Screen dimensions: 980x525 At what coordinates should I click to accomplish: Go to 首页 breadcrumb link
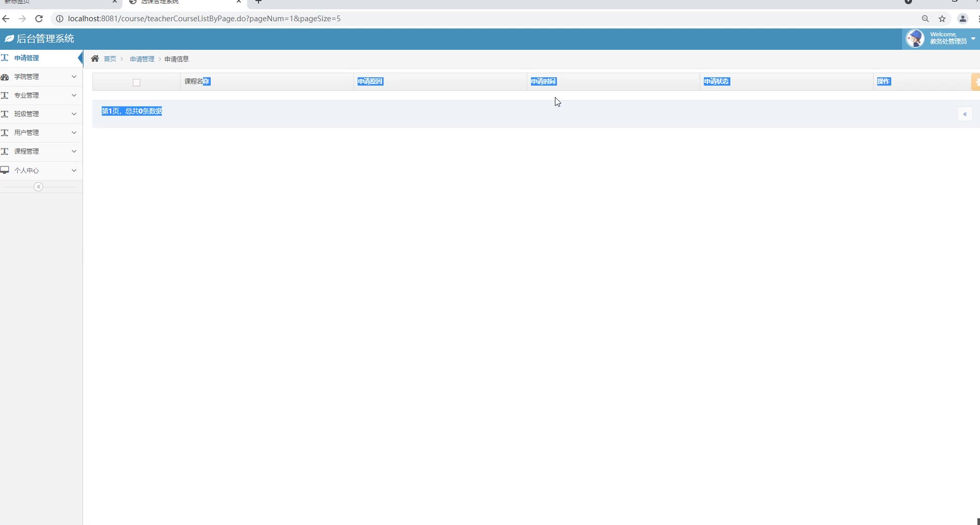[x=110, y=59]
